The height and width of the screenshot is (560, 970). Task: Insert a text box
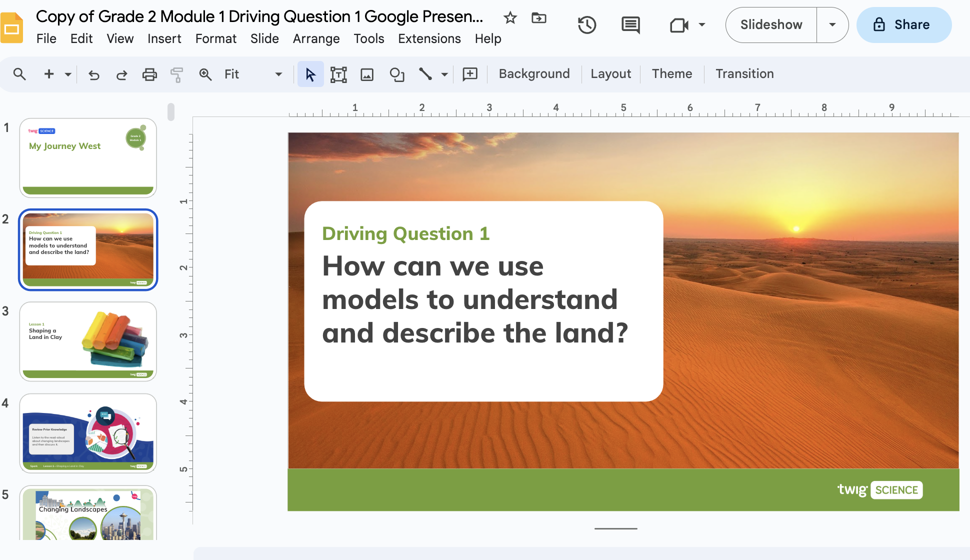coord(338,74)
